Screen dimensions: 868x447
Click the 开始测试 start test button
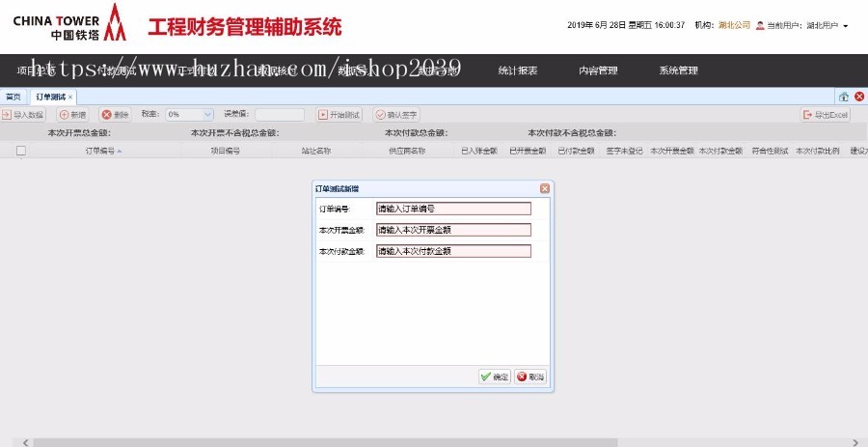click(x=339, y=115)
